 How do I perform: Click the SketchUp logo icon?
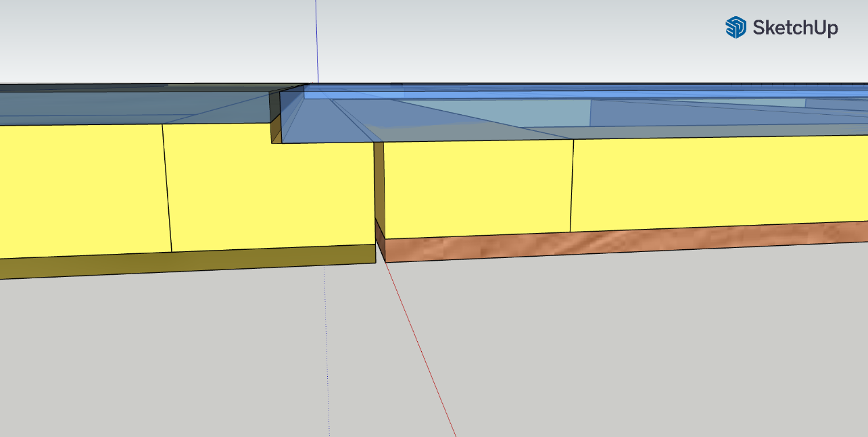(735, 28)
